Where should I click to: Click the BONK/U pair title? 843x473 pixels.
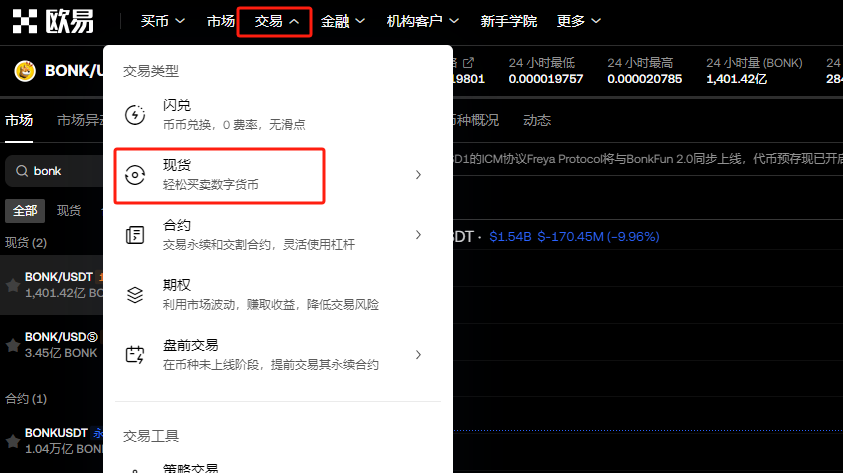[74, 71]
